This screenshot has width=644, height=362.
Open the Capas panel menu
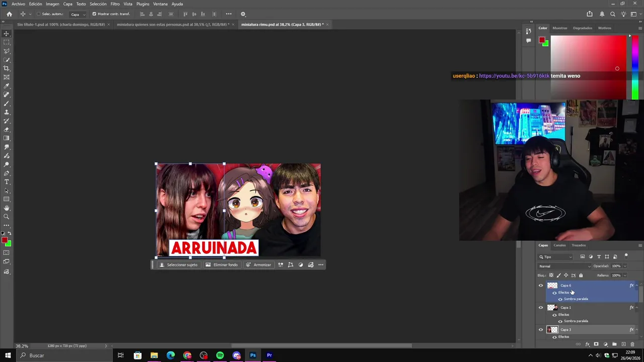[x=640, y=245]
